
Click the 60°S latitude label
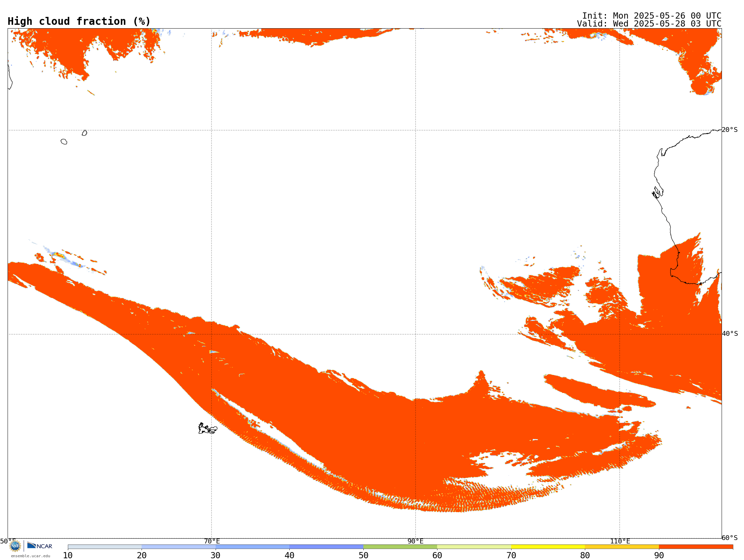730,538
